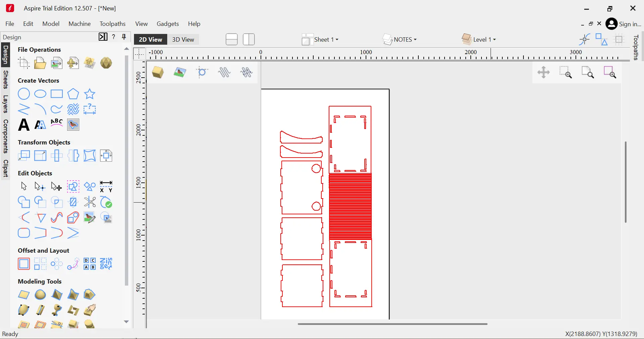Select the Draw Circle tool
The width and height of the screenshot is (644, 339).
point(24,94)
